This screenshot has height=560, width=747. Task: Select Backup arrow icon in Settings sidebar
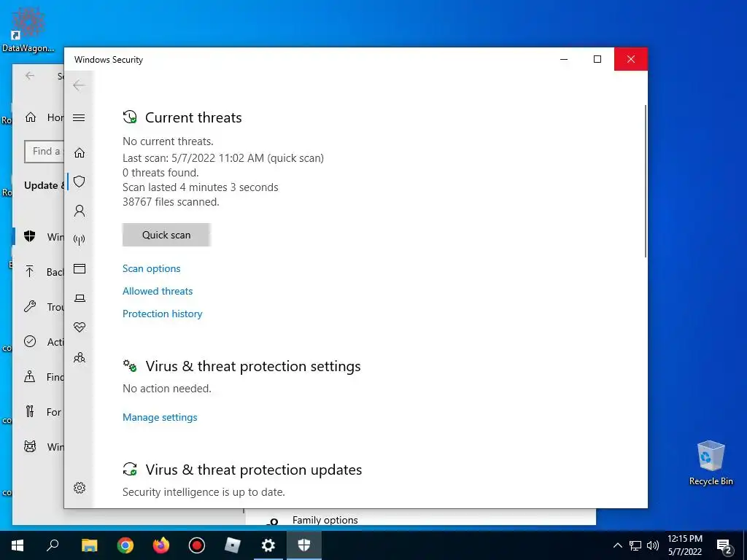pos(29,271)
